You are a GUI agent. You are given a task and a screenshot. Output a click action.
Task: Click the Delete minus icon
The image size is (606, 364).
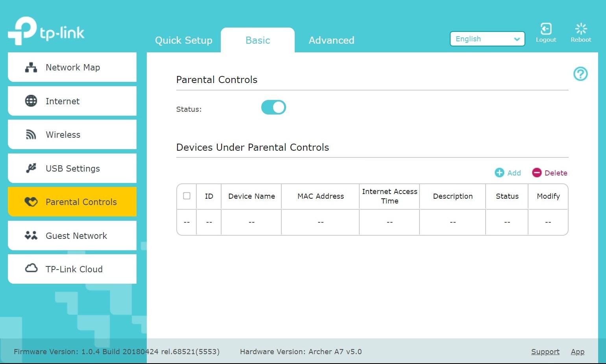click(537, 172)
